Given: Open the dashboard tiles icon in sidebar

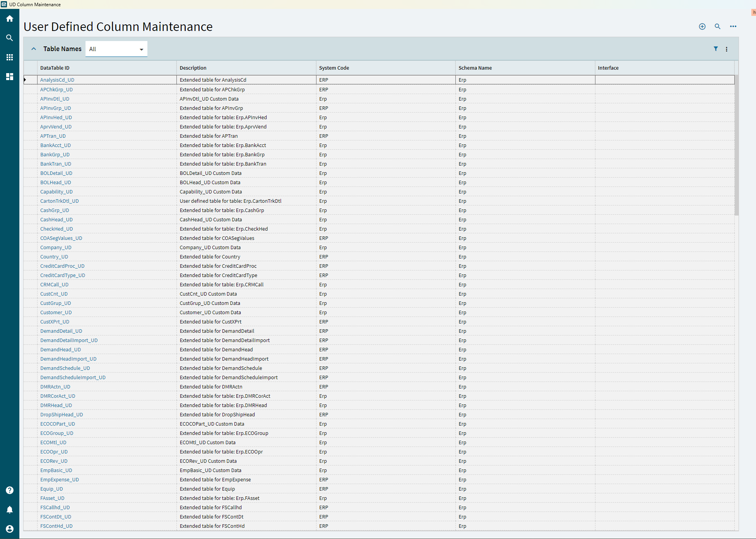Looking at the screenshot, I should pos(10,77).
